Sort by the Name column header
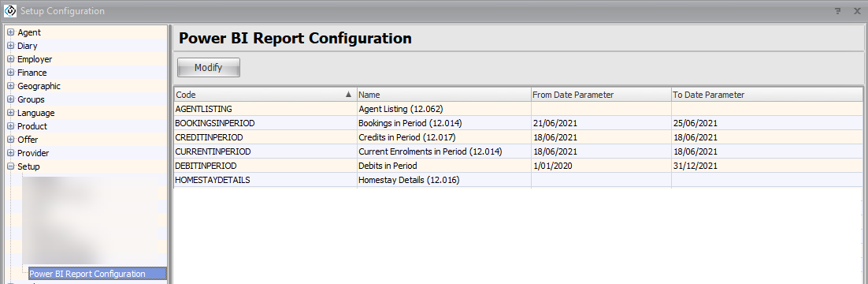This screenshot has width=868, height=284. (x=444, y=95)
